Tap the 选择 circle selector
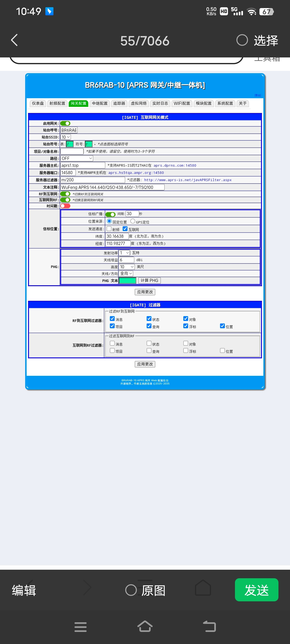Screen dimensions: 290x644 pyautogui.click(x=242, y=40)
